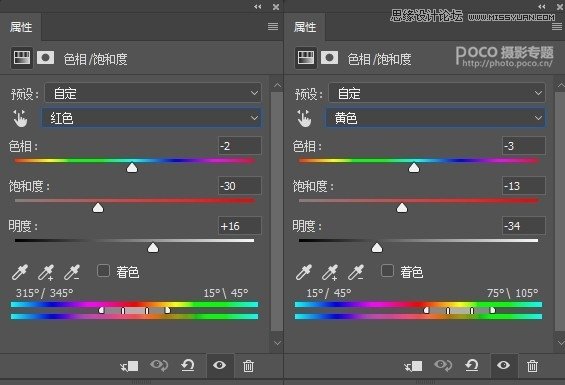Viewport: 565px width, 385px height.
Task: Open 红色 color channel dropdown
Action: click(x=151, y=118)
